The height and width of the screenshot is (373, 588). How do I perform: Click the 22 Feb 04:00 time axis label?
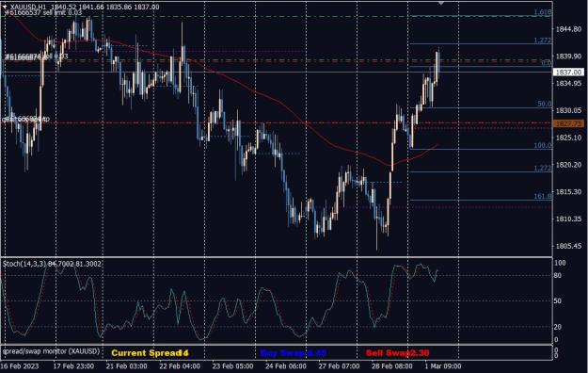[180, 365]
